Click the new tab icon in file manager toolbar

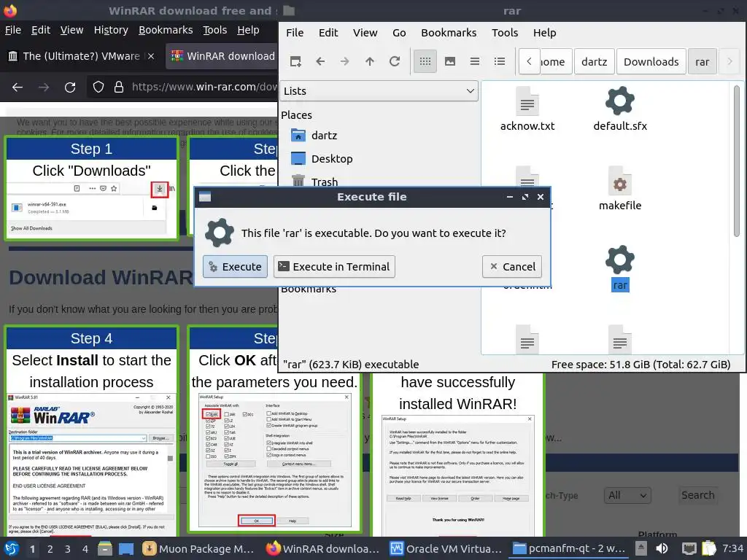coord(295,61)
